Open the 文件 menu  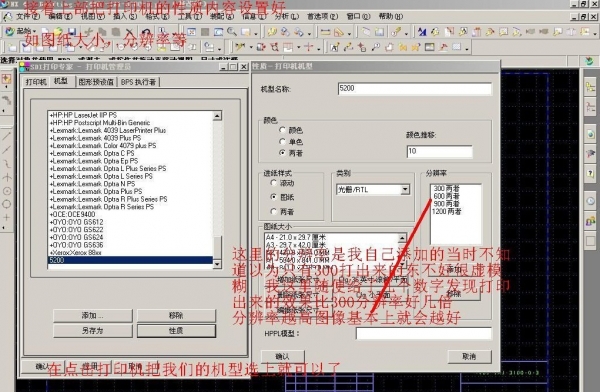tap(23, 16)
